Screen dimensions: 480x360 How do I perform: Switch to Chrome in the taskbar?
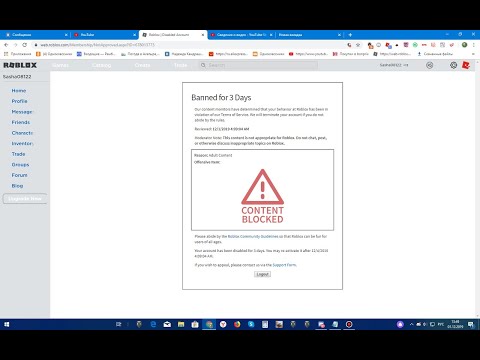pyautogui.click(x=209, y=324)
